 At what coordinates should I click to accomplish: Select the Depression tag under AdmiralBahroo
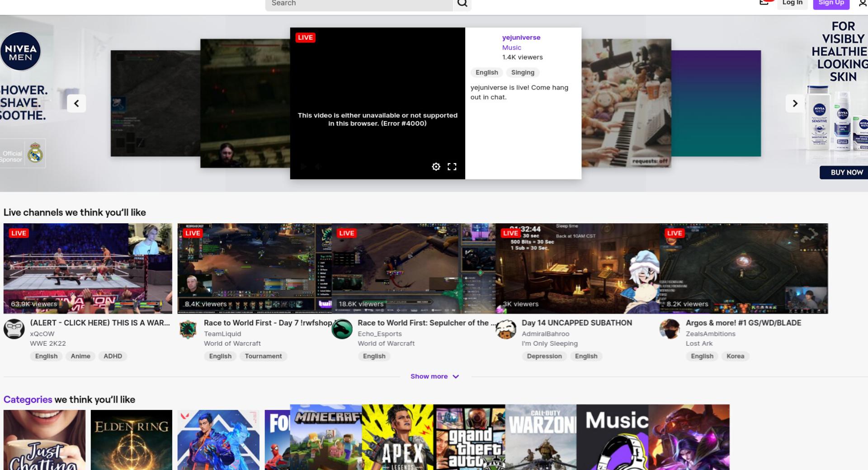(544, 356)
